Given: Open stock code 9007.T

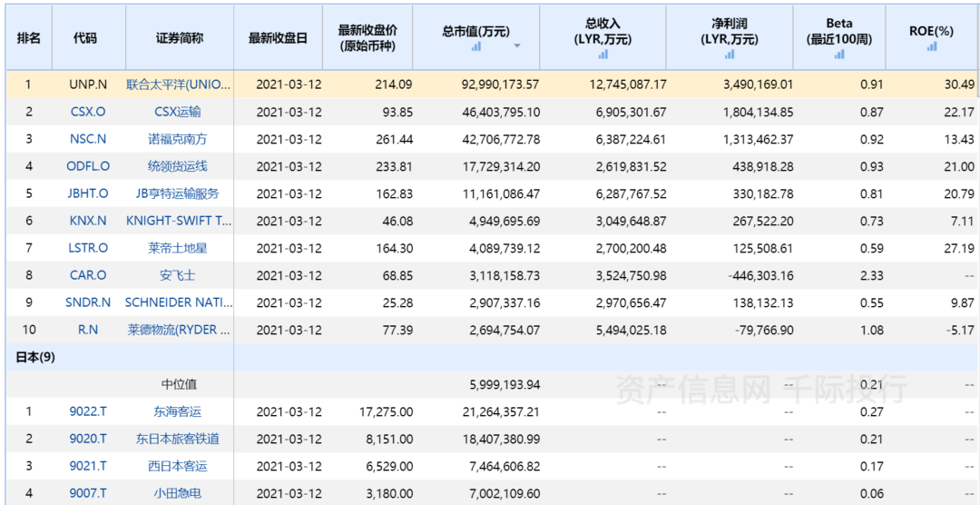Looking at the screenshot, I should point(89,494).
